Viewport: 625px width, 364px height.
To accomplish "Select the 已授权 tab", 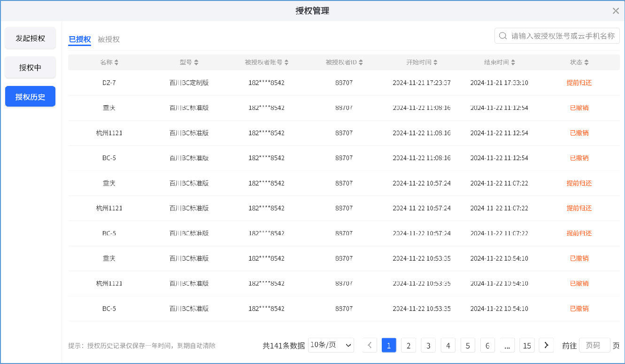I will pyautogui.click(x=79, y=39).
